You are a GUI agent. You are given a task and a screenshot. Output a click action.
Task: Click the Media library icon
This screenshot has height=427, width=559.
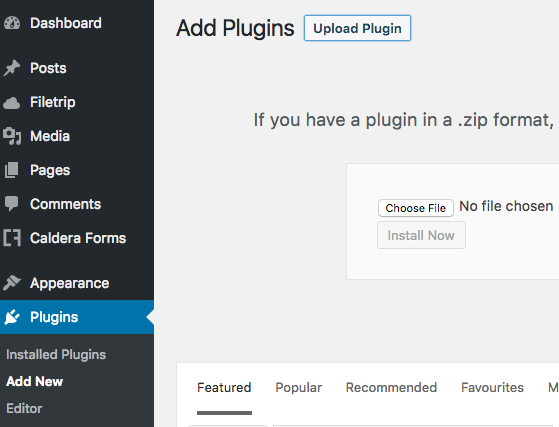point(12,136)
